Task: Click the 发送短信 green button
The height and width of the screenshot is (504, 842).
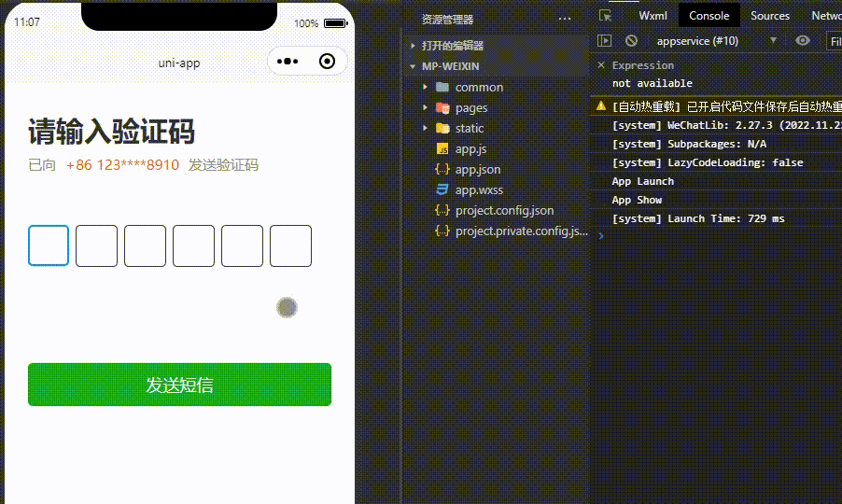Action: tap(179, 385)
